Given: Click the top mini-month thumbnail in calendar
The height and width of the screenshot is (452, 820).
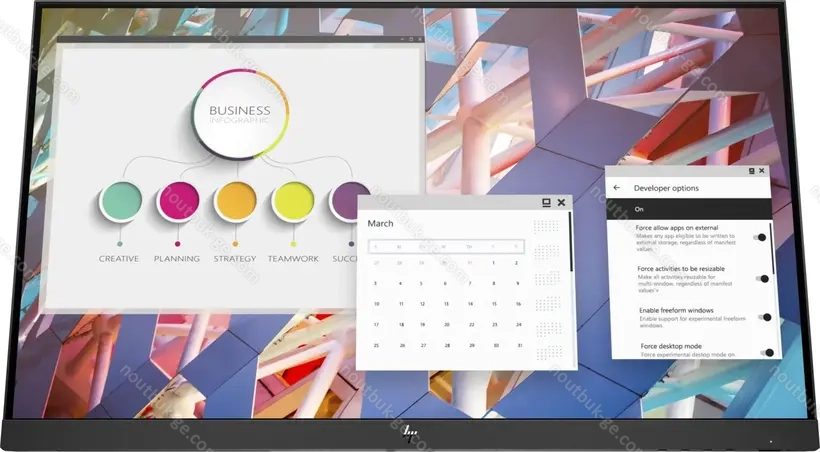Looking at the screenshot, I should [x=546, y=227].
